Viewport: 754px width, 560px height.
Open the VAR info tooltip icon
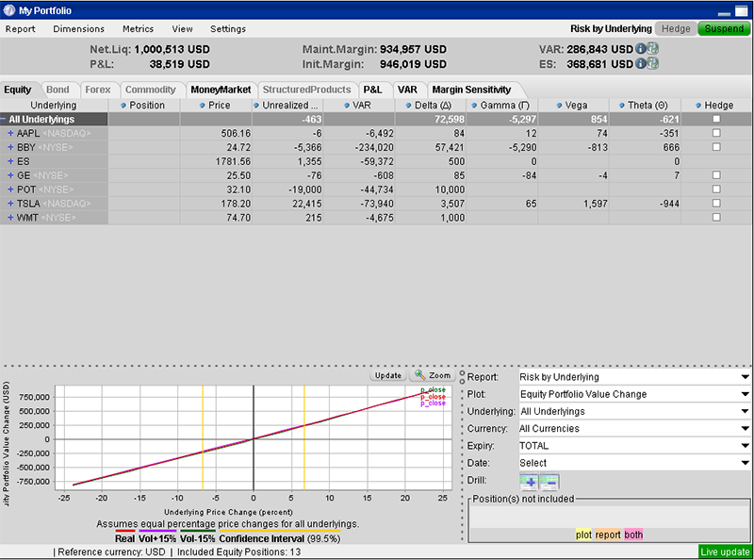click(640, 49)
